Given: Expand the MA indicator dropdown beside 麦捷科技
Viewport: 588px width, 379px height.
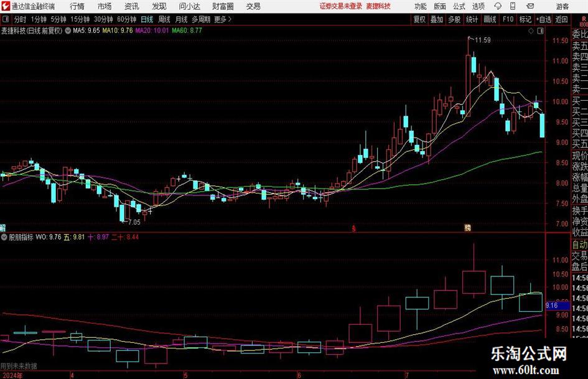Looking at the screenshot, I should pos(68,30).
